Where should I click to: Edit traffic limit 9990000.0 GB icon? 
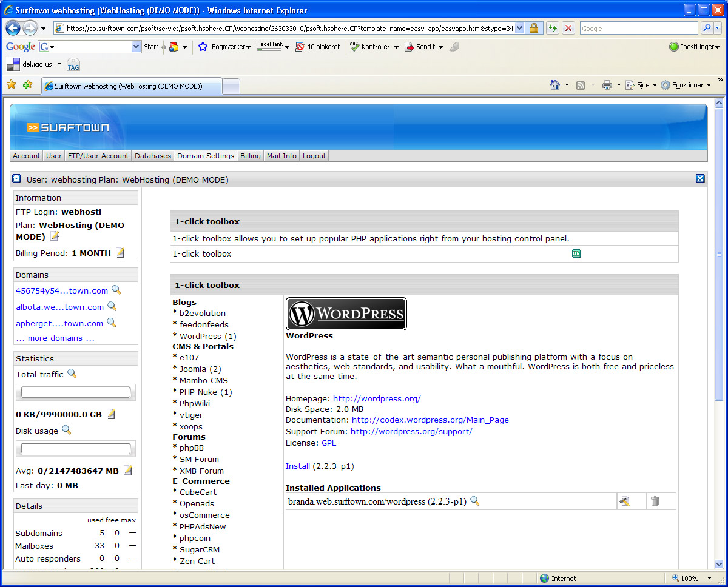[x=111, y=414]
